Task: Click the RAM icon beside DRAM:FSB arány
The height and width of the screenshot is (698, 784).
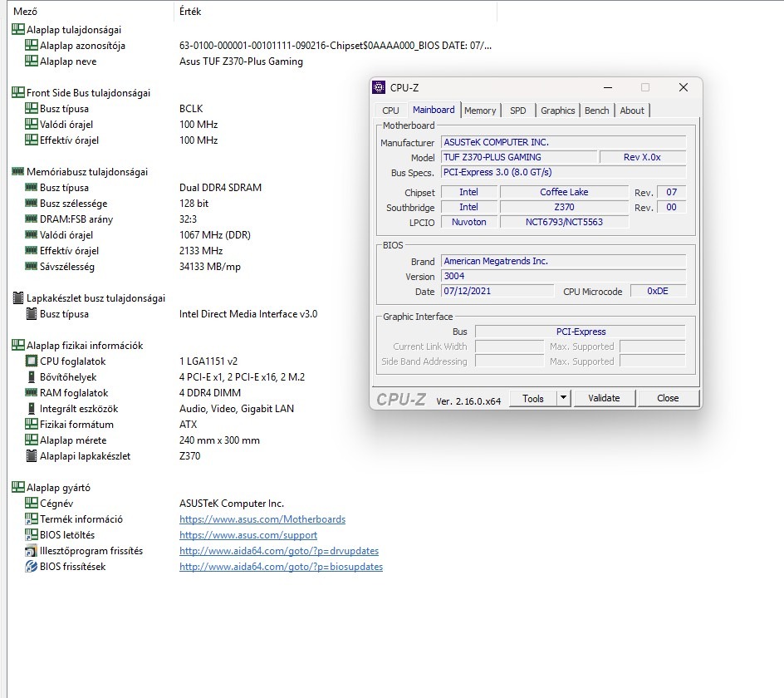Action: click(31, 219)
